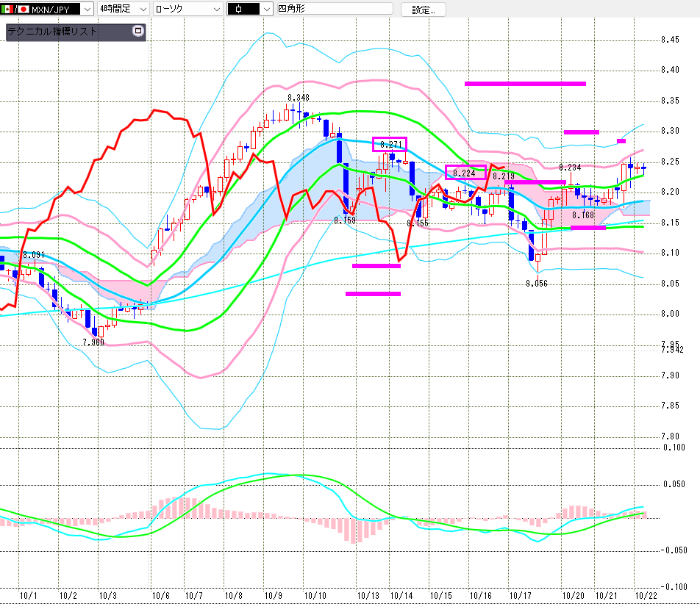Select the long magenta line near 8.38
This screenshot has width=700, height=604.
tap(525, 84)
